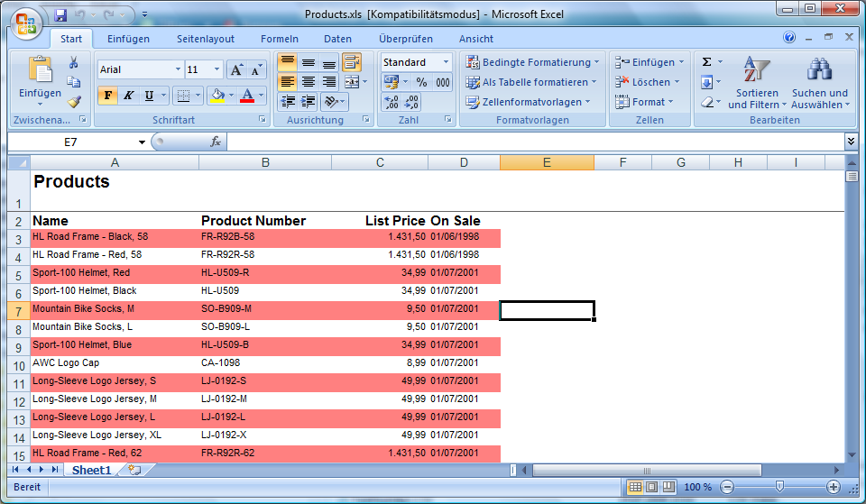Screen dimensions: 866x504
Task: Insert a sum with the Sigma icon
Action: point(706,62)
